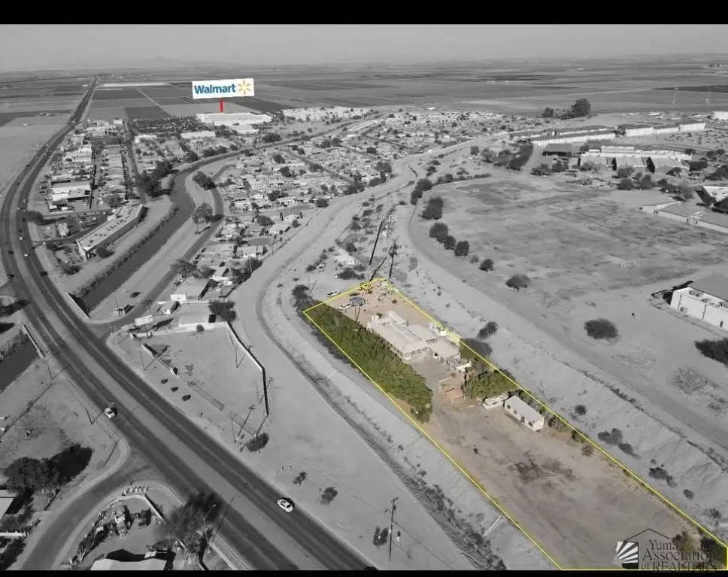The image size is (728, 577).
Task: Select the small outbuilding on the lot
Action: point(524,413)
